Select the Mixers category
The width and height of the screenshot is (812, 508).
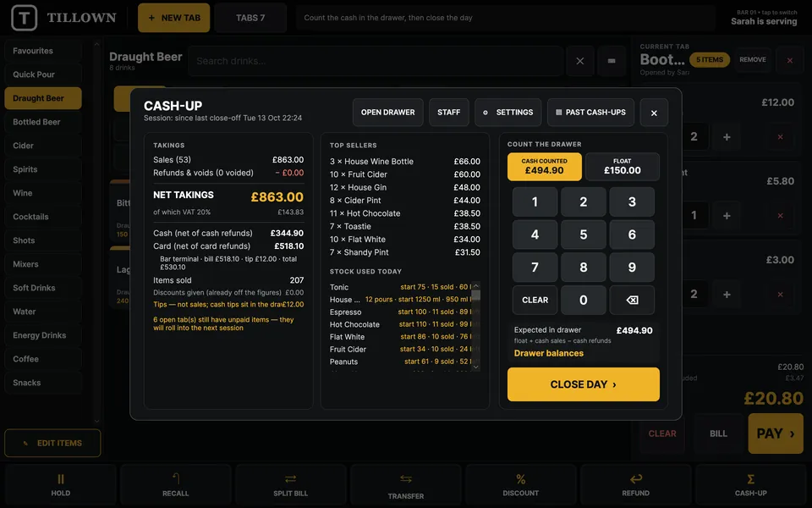[43, 264]
